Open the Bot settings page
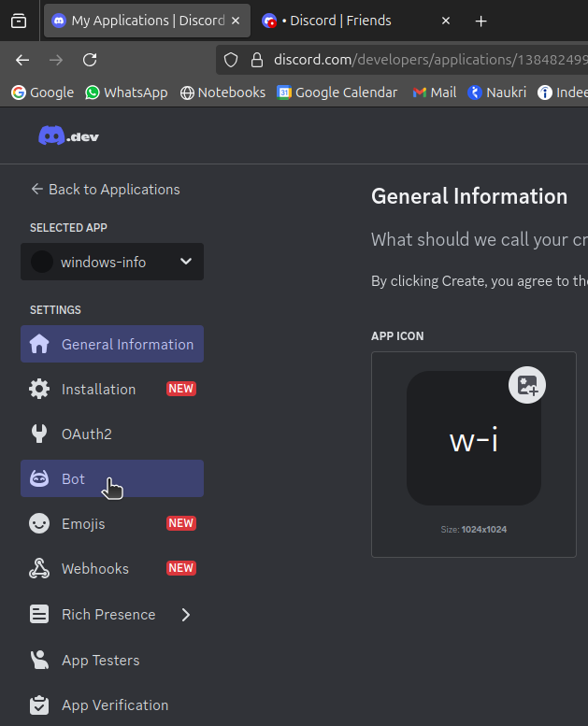588x726 pixels. coord(111,478)
